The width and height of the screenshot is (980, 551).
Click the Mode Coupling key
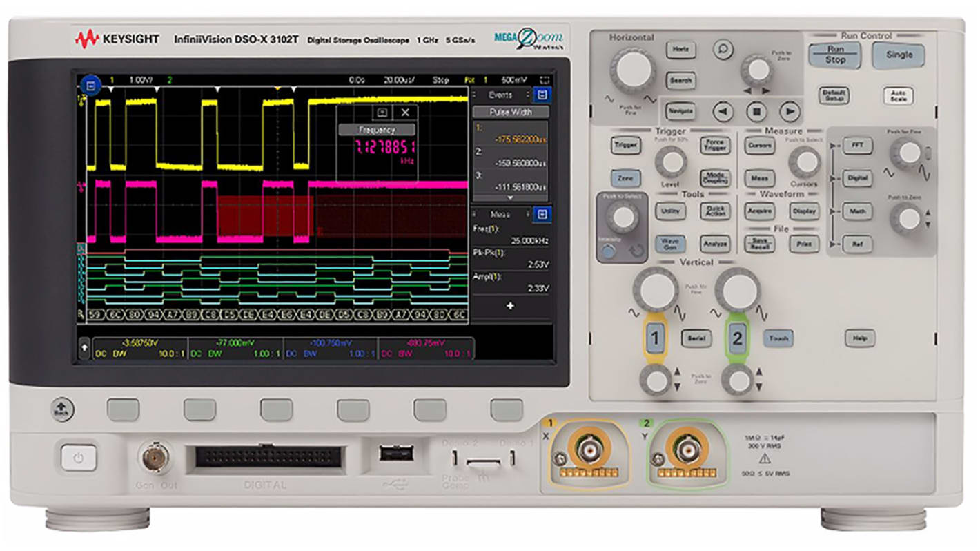tap(715, 178)
